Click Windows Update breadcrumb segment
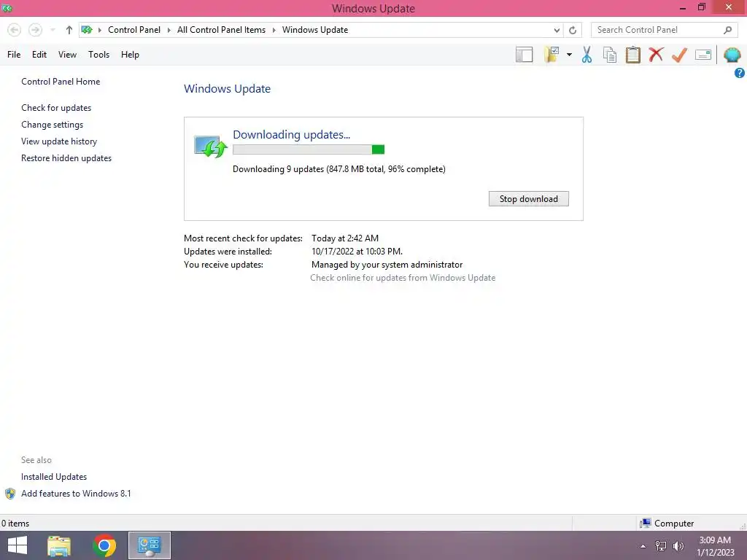Image resolution: width=747 pixels, height=560 pixels. pyautogui.click(x=315, y=30)
